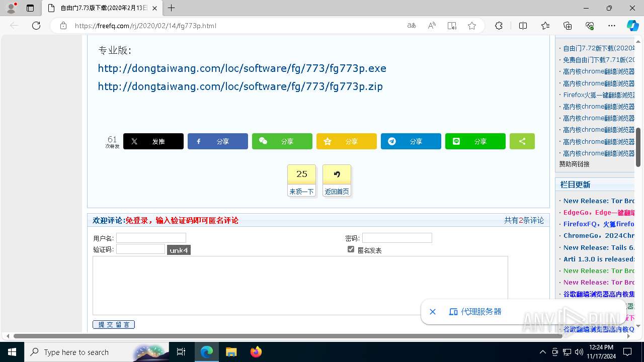Screen dimensions: 644x362
Task: Open the volume control tray icon
Action: click(x=579, y=352)
